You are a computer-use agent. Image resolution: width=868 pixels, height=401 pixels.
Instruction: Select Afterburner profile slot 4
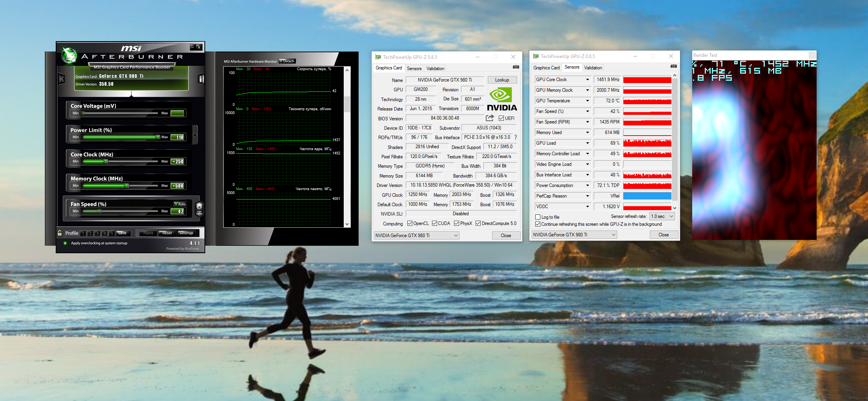(x=104, y=233)
